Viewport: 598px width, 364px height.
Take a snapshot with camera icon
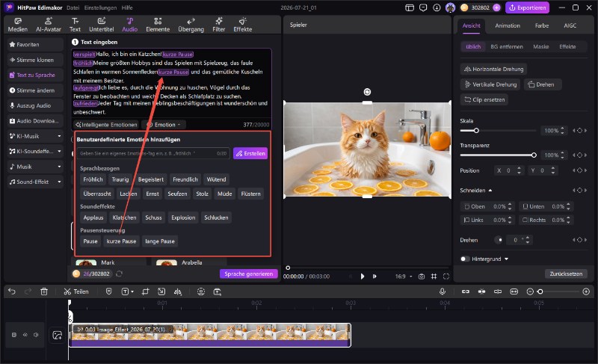422,277
